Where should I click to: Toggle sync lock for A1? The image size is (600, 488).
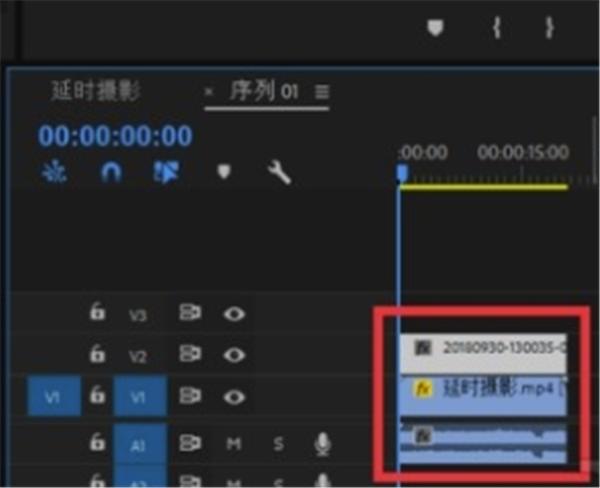190,443
